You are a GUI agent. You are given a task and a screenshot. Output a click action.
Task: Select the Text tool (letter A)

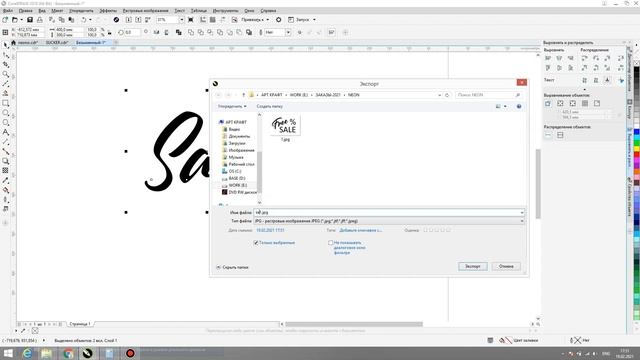5,132
